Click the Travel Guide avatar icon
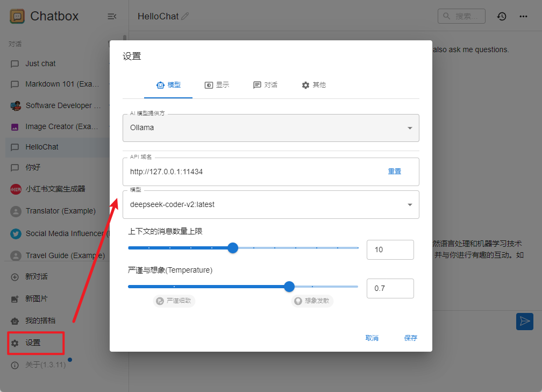The height and width of the screenshot is (392, 542). (16, 256)
